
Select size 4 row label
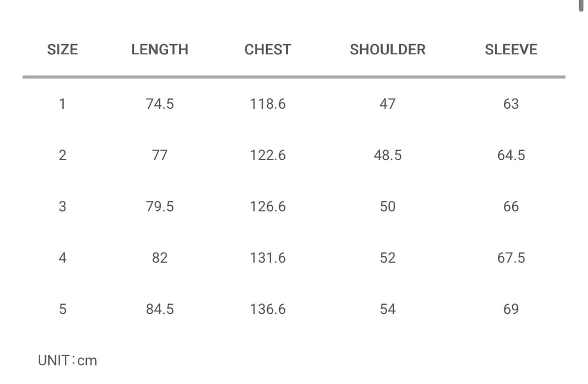pyautogui.click(x=62, y=258)
